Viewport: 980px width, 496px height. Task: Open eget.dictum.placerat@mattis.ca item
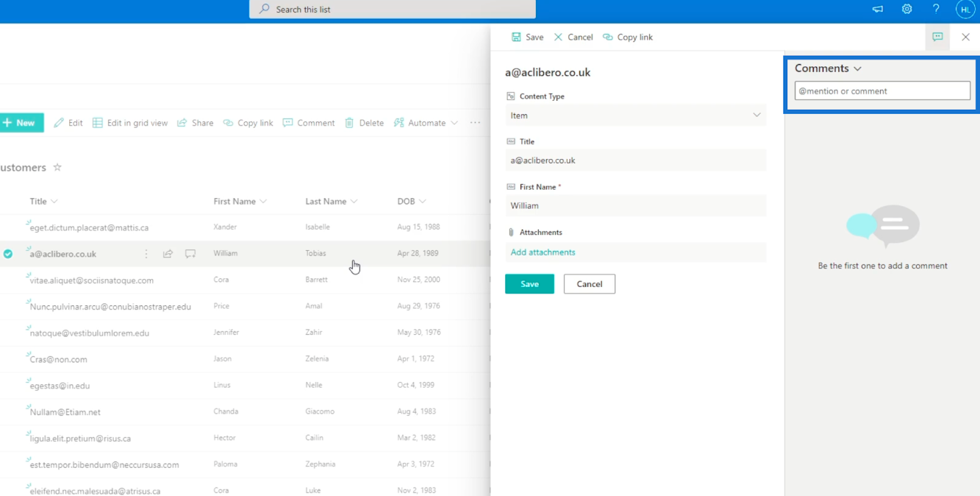(x=89, y=228)
